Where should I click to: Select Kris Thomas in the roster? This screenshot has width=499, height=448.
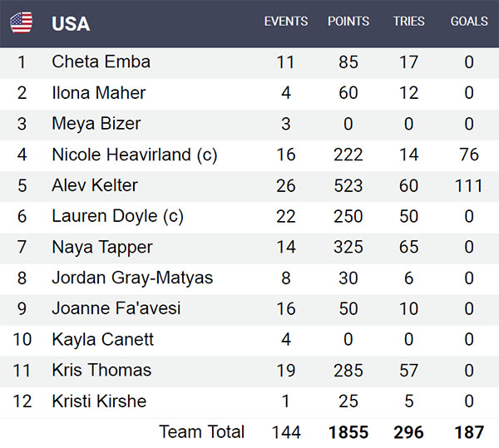pos(101,370)
